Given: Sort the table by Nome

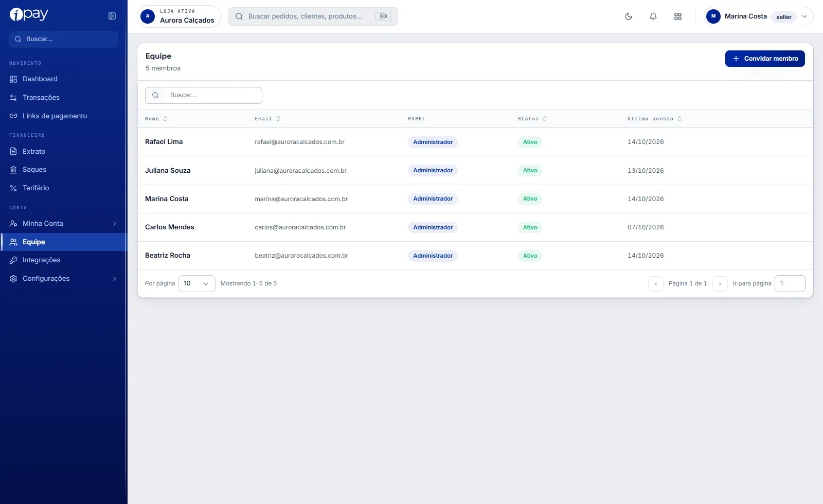Looking at the screenshot, I should tap(156, 119).
